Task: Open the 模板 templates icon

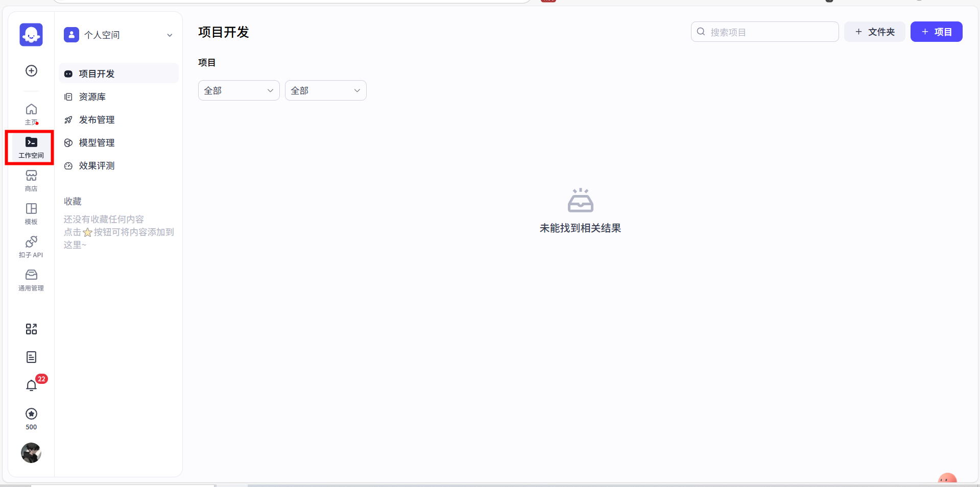Action: coord(31,213)
